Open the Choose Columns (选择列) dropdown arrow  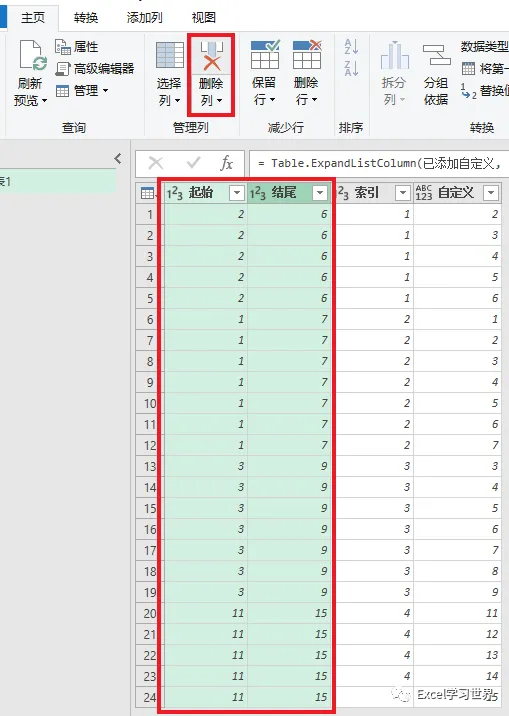pyautogui.click(x=178, y=100)
